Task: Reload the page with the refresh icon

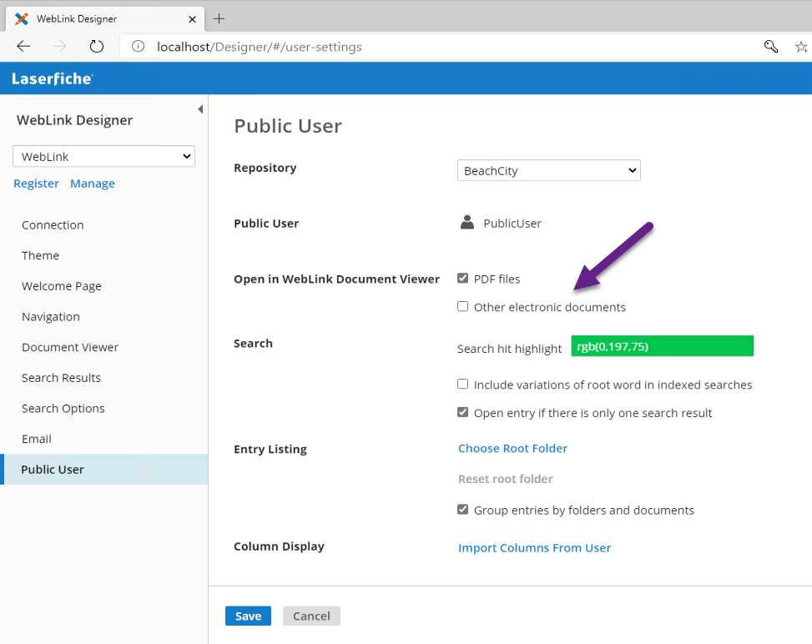Action: [96, 47]
